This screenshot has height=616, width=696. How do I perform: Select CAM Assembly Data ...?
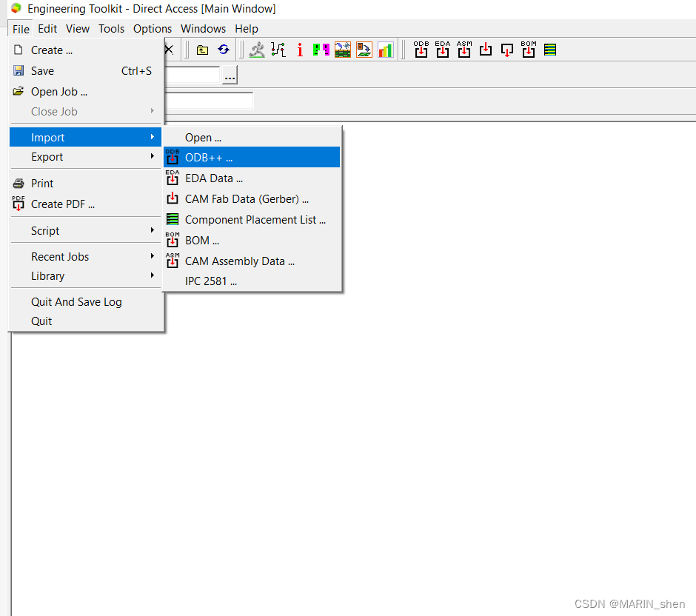252,261
